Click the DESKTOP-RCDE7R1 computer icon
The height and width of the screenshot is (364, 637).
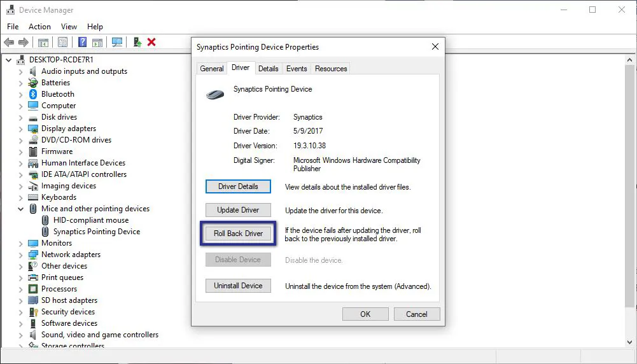(21, 60)
